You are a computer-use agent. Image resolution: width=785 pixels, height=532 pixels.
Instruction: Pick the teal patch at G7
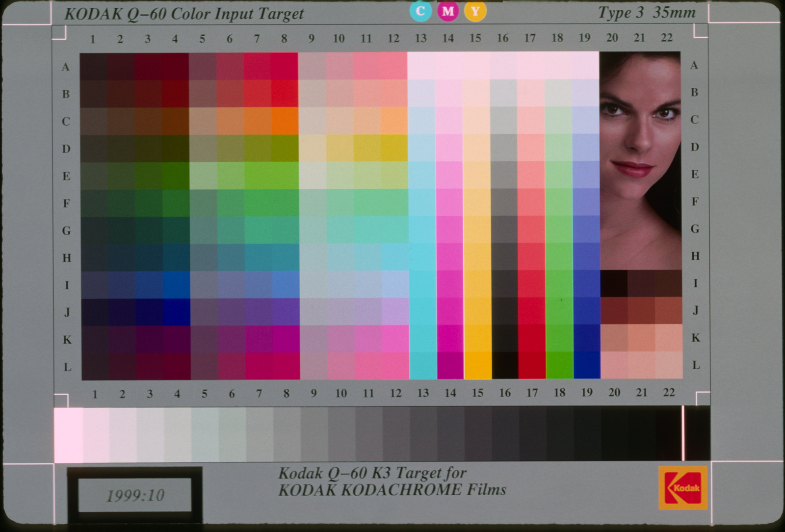(258, 230)
